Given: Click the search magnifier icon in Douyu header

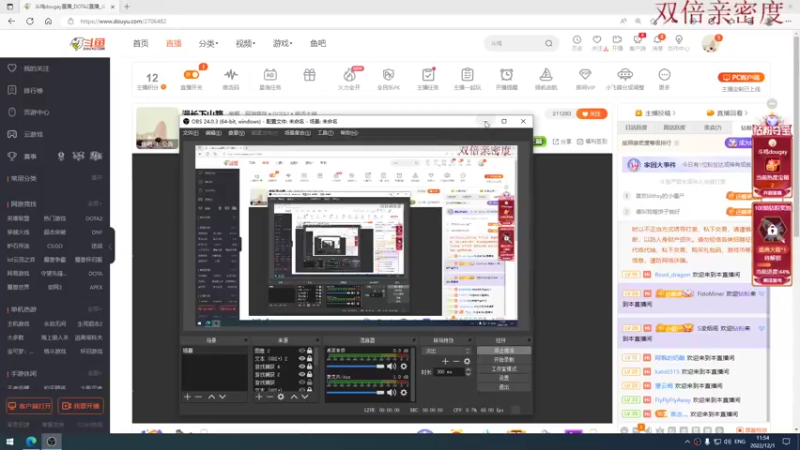Looking at the screenshot, I should pyautogui.click(x=548, y=43).
